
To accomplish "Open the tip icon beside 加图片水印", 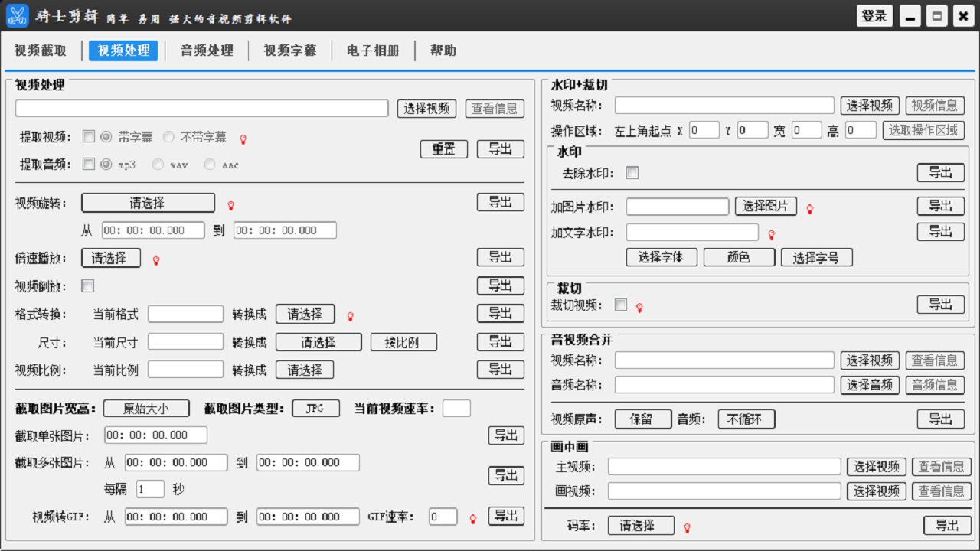I will (x=810, y=207).
